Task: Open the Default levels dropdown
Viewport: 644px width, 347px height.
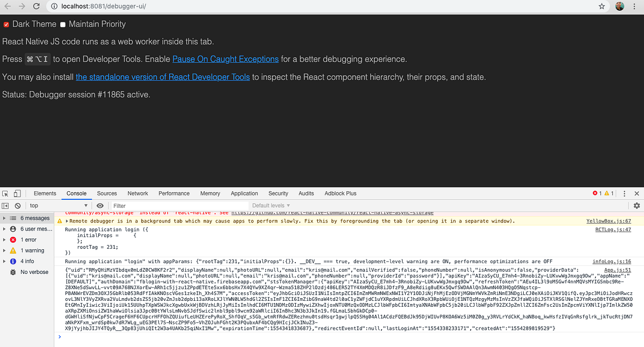Action: coord(270,205)
